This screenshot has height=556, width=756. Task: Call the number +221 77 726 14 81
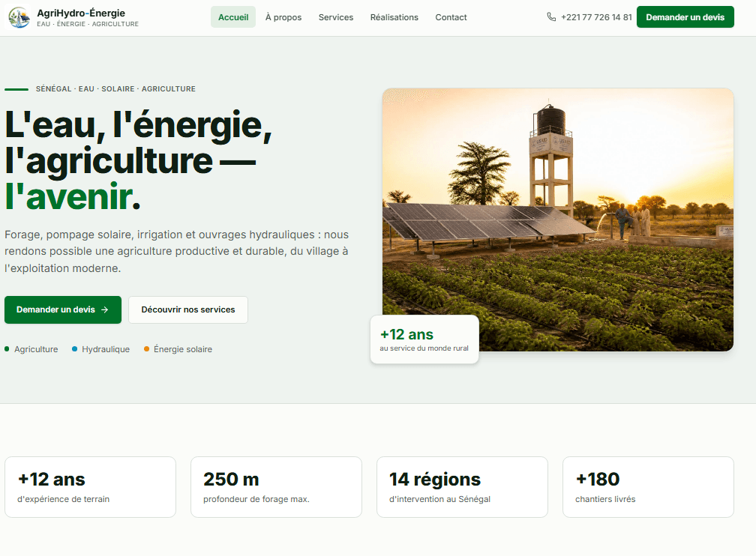pyautogui.click(x=596, y=17)
